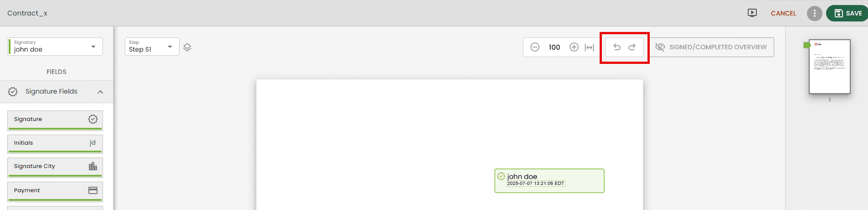Toggle Signed/Completed Overview visibility
Viewport: 868px width, 210px height.
click(711, 47)
